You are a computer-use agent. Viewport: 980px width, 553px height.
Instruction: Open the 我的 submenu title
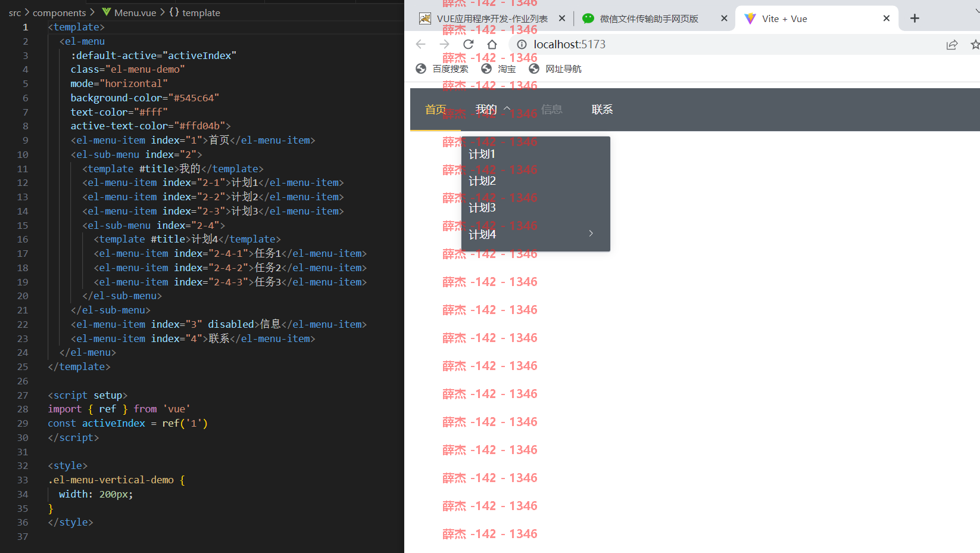pyautogui.click(x=486, y=110)
